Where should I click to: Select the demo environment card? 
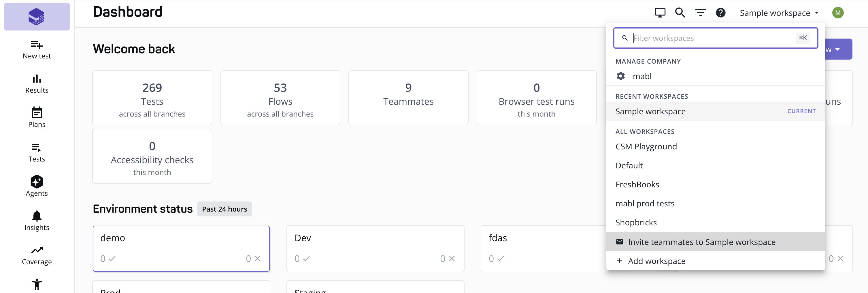181,249
